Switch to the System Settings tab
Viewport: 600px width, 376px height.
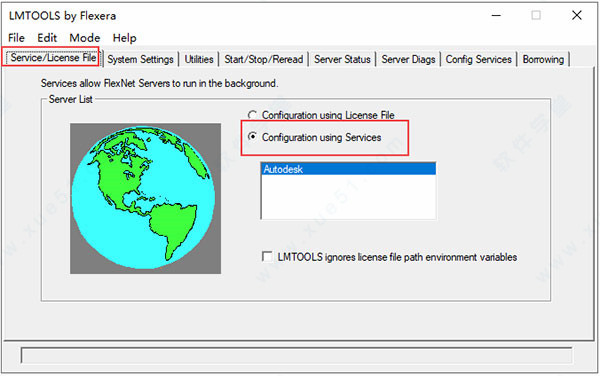pyautogui.click(x=140, y=59)
